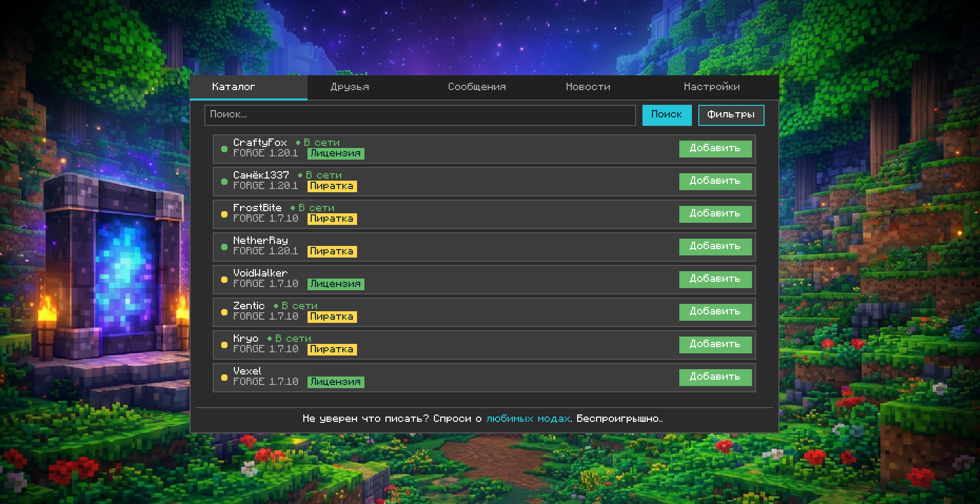Click the Лицензия badge on VoidWalker's row

tap(336, 284)
